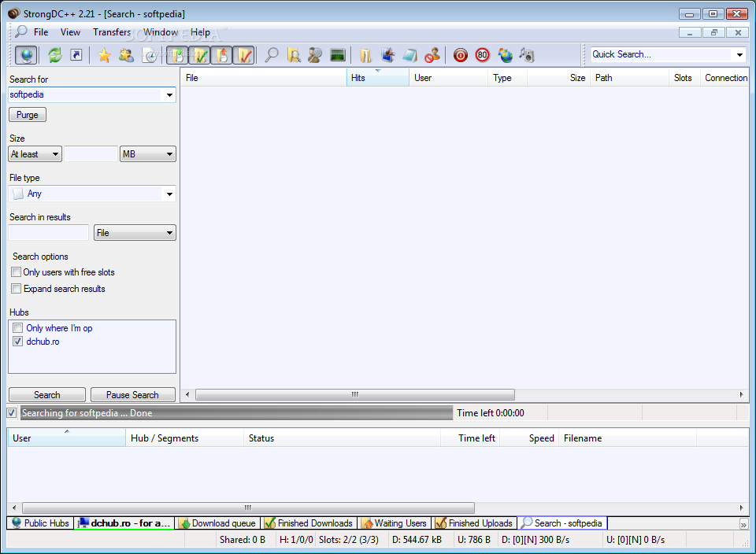Click the Settings computer icon in toolbar
This screenshot has width=756, height=554.
(387, 55)
